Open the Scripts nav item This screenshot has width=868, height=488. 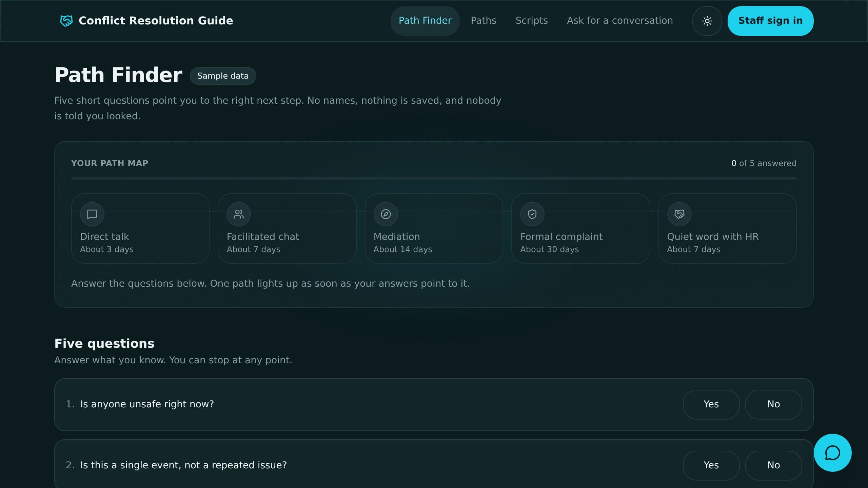[532, 21]
